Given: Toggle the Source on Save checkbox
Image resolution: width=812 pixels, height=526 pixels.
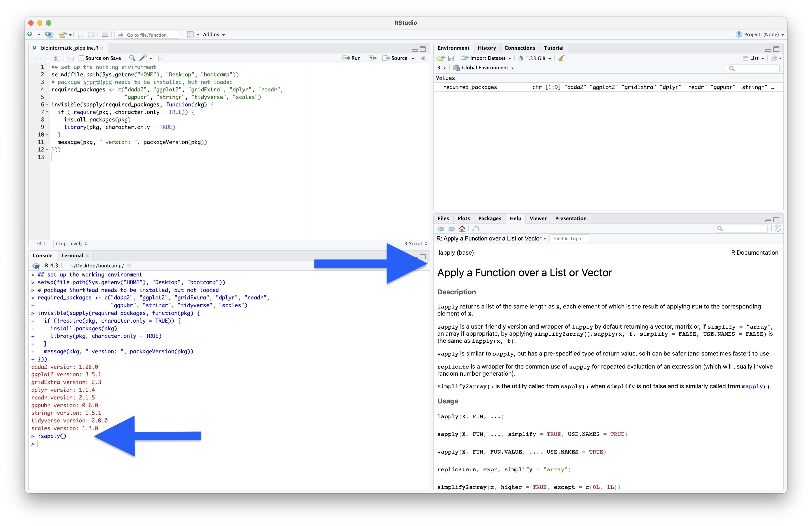Looking at the screenshot, I should click(x=81, y=58).
